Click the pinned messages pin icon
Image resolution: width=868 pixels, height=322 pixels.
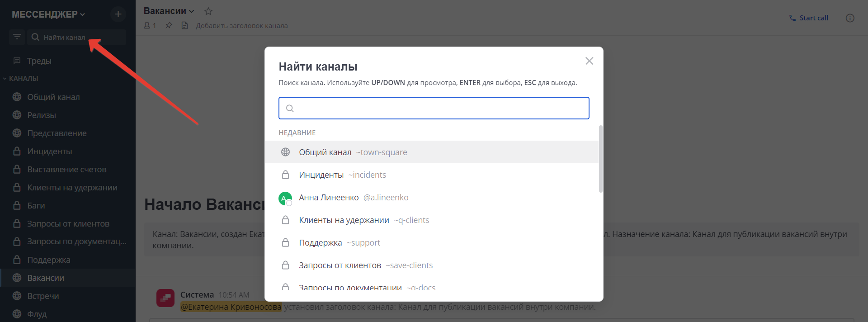(x=169, y=25)
